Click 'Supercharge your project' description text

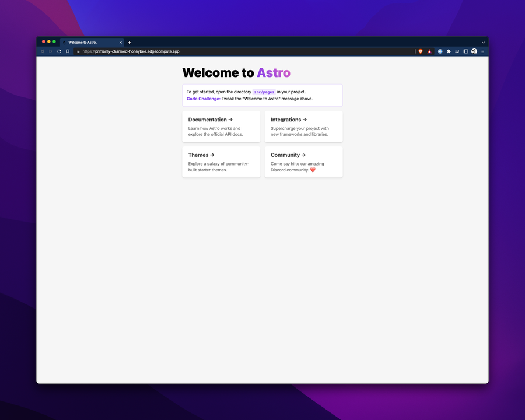[x=300, y=131]
